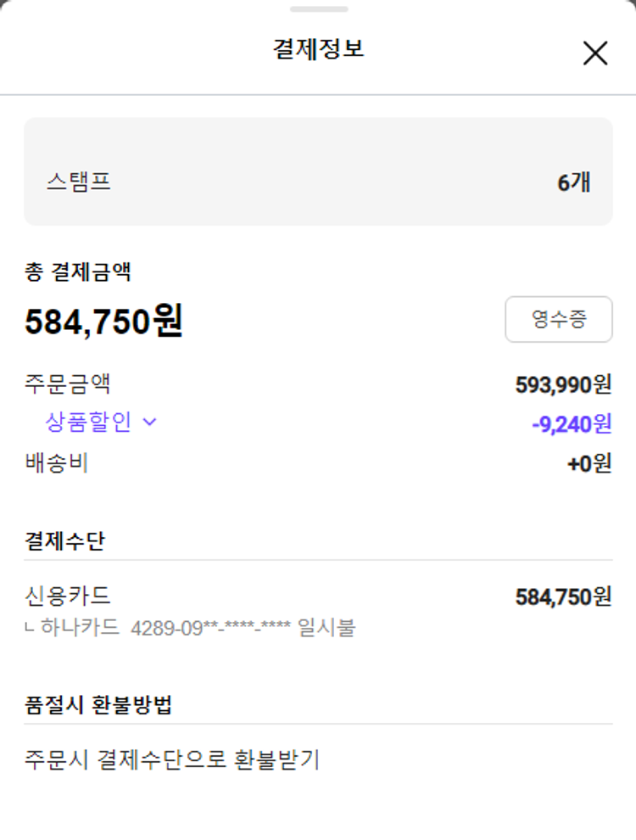Viewport: 636px width, 840px height.
Task: Click the 6개 stamp count
Action: coord(573,182)
